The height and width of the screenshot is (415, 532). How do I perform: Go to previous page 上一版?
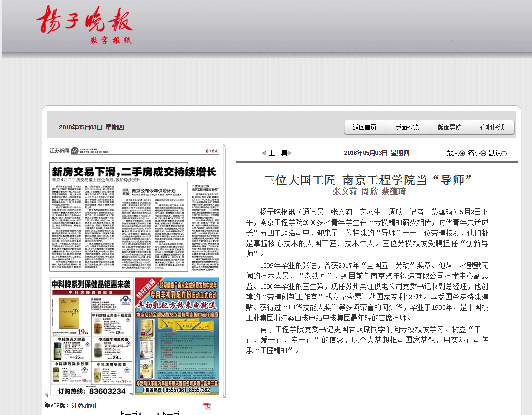128,413
